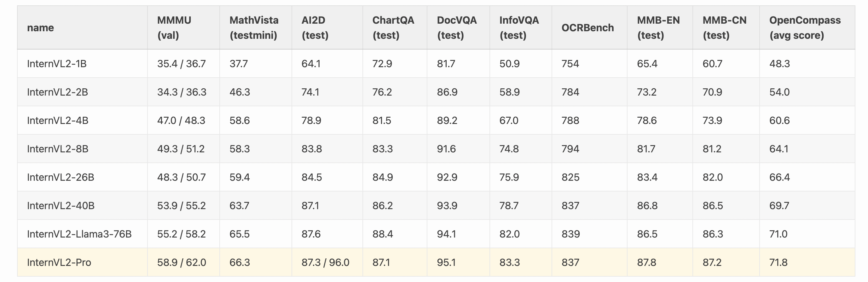Click InternVL2-2B's ChartQA value 76.2
Viewport: 868px width, 282px height.
click(382, 92)
